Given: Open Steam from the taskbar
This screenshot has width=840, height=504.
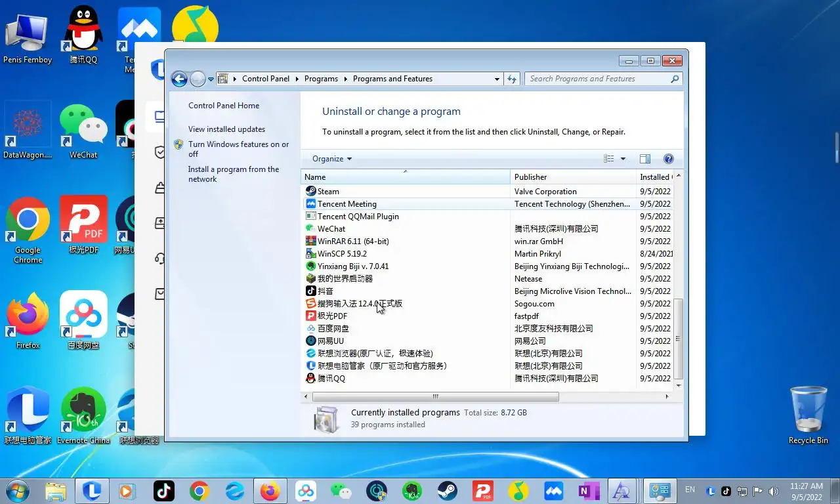Looking at the screenshot, I should coord(448,491).
